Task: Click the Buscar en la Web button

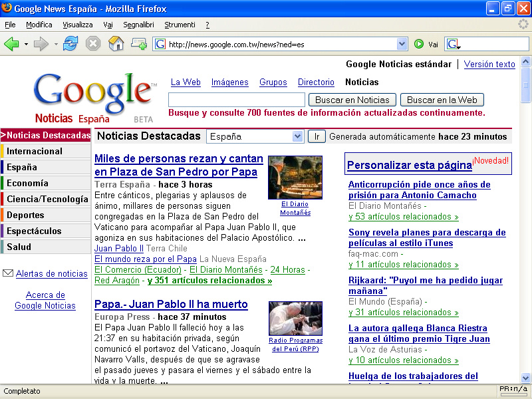Action: [x=442, y=100]
